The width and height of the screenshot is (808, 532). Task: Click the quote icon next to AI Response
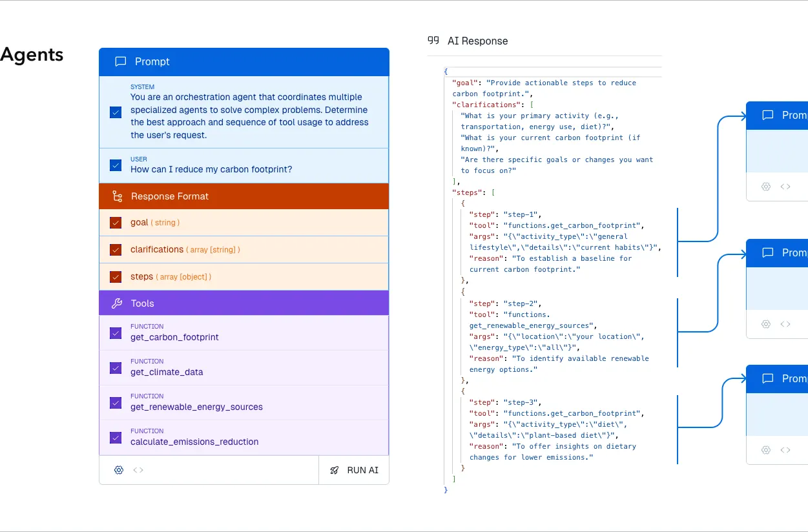pos(433,41)
